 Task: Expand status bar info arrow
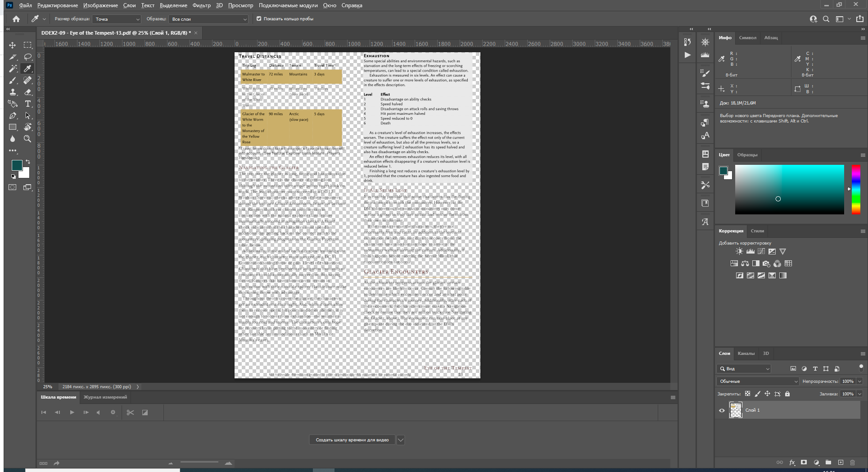pos(138,386)
